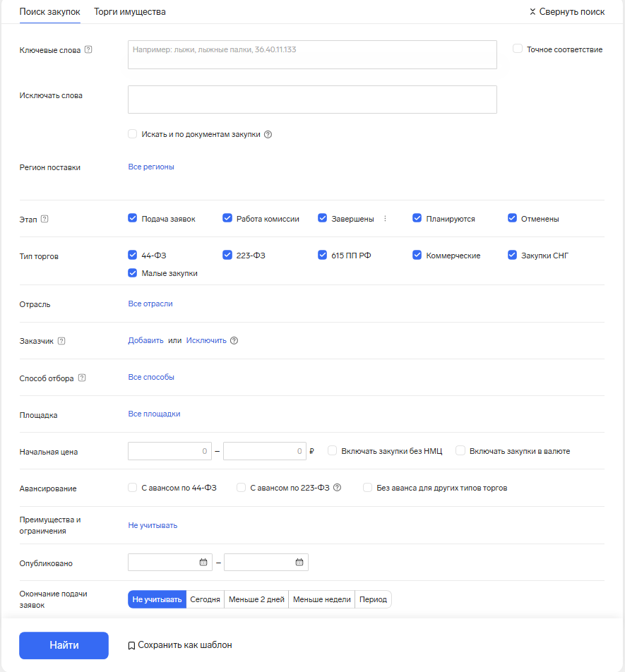Click help icon next to Способ отбора
The height and width of the screenshot is (672, 625).
coord(82,378)
